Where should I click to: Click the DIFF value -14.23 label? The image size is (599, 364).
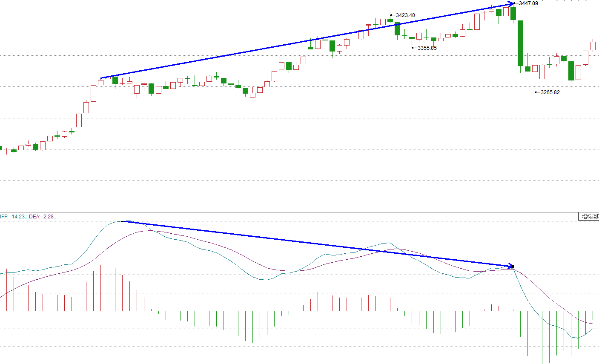point(12,217)
